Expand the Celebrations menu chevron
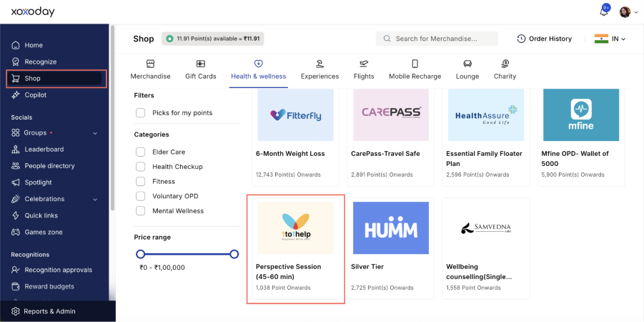 pos(95,200)
